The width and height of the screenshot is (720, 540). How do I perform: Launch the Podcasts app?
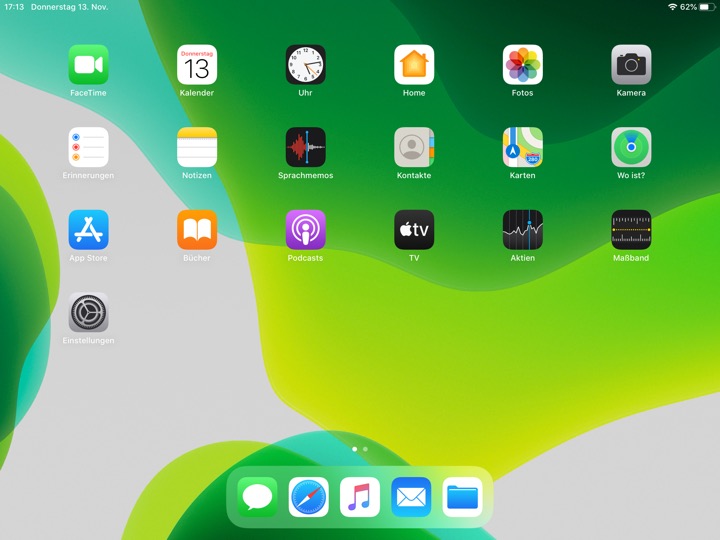(306, 230)
